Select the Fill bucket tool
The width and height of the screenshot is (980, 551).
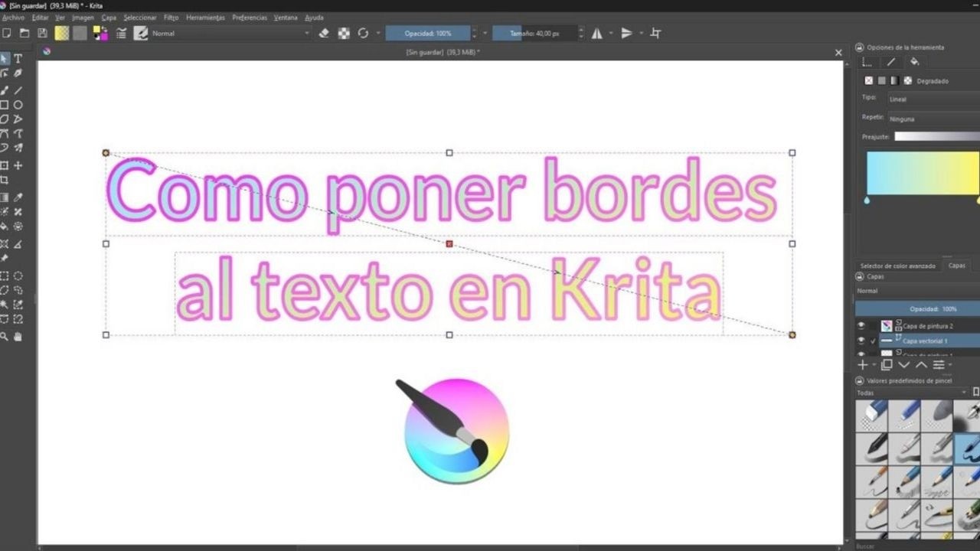point(5,227)
